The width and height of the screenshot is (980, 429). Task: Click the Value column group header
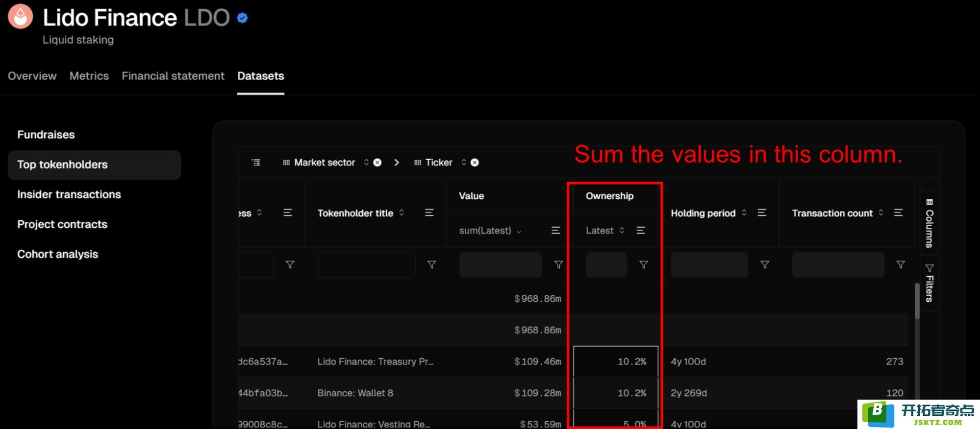(472, 196)
